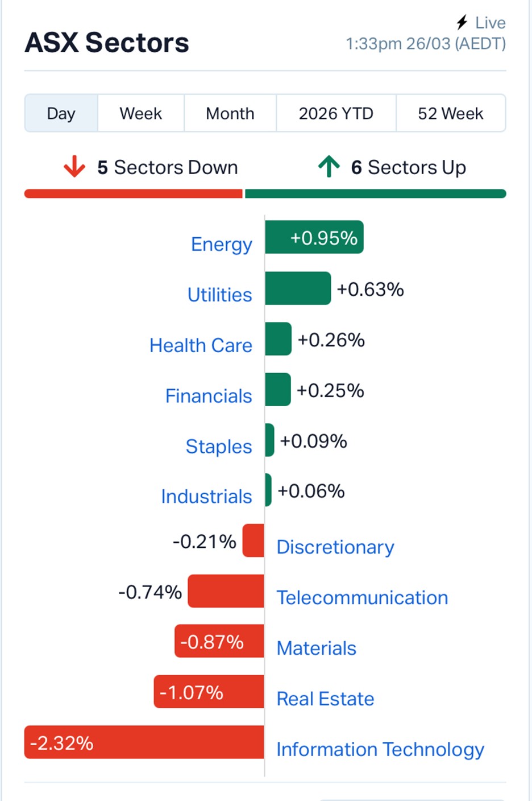
Task: Open the Information Technology sector link
Action: (380, 750)
